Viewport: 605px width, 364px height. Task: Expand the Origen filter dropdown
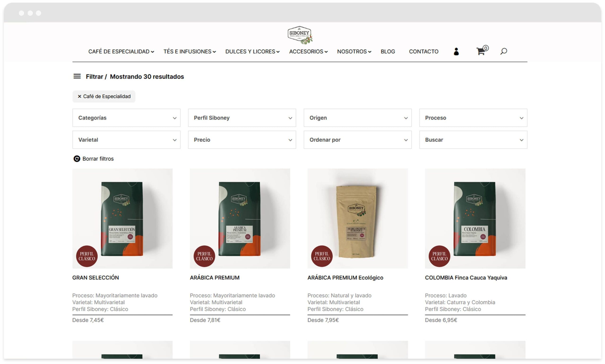coord(358,118)
